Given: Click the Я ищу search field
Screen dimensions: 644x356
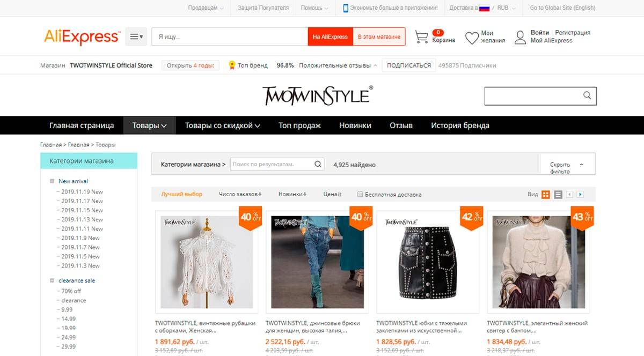Looking at the screenshot, I should pyautogui.click(x=230, y=36).
